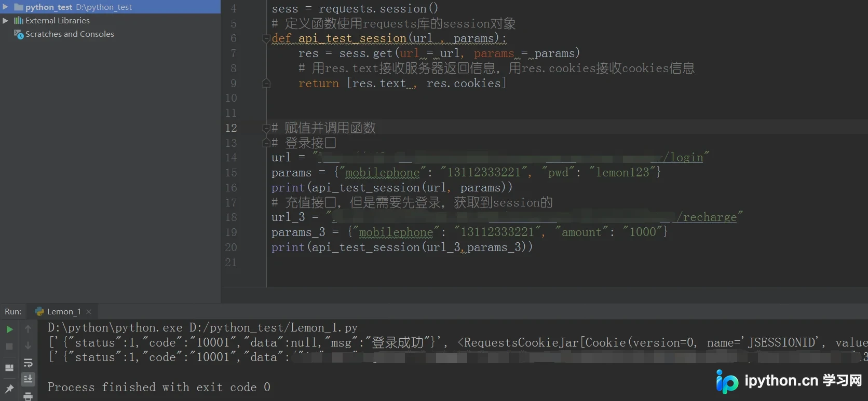Click the python_test folder icon
The height and width of the screenshot is (401, 868).
(19, 7)
